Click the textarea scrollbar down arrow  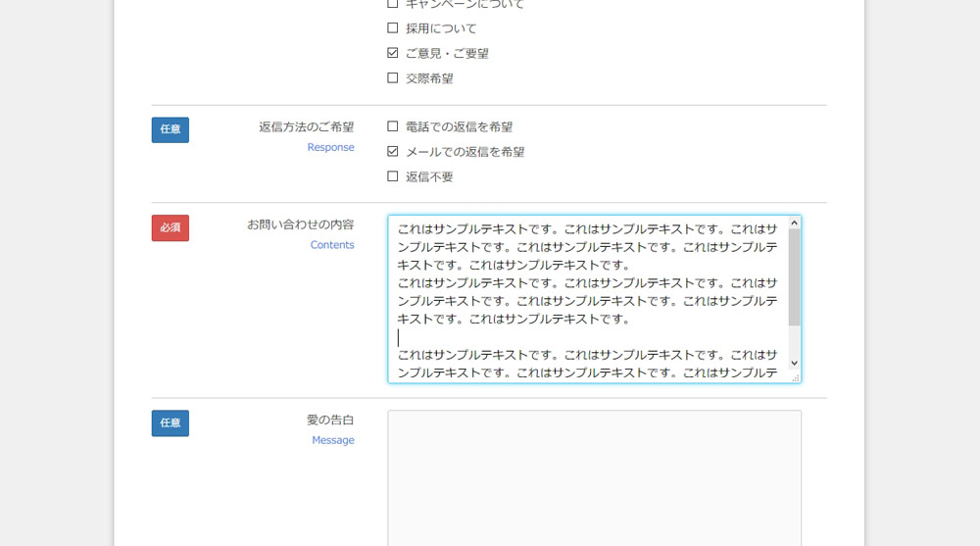[795, 363]
